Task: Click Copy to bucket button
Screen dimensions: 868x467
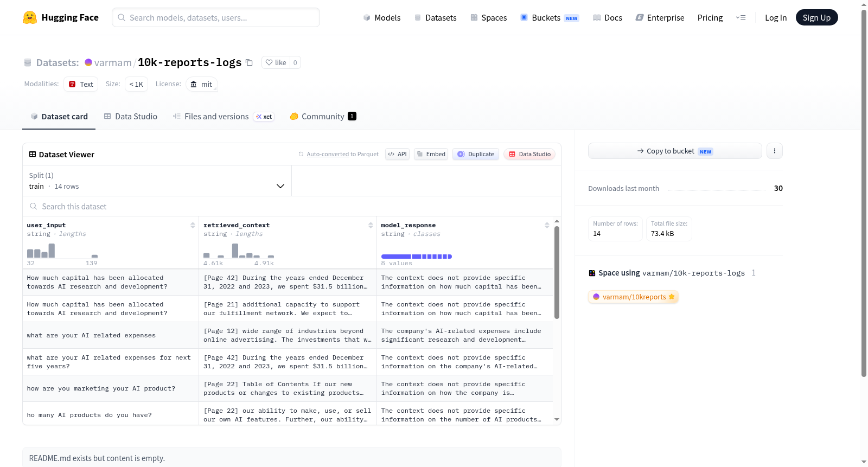Action: click(675, 151)
